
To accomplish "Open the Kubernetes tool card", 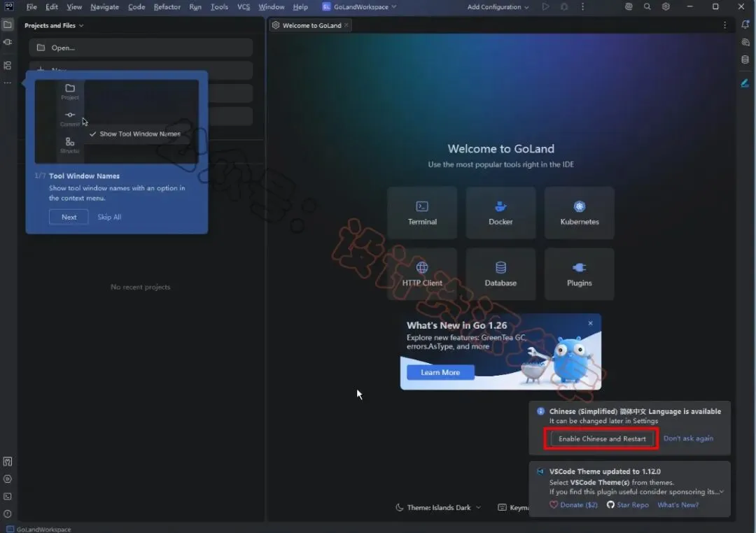I will pyautogui.click(x=579, y=213).
